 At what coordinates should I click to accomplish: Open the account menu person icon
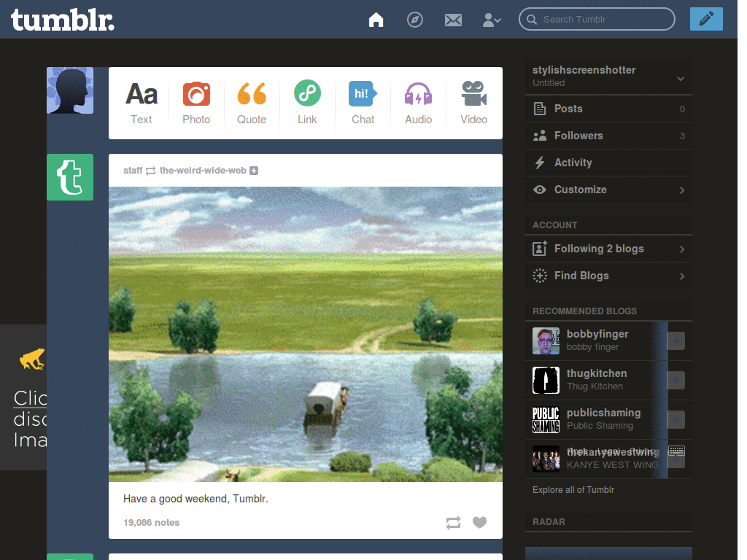click(x=492, y=20)
